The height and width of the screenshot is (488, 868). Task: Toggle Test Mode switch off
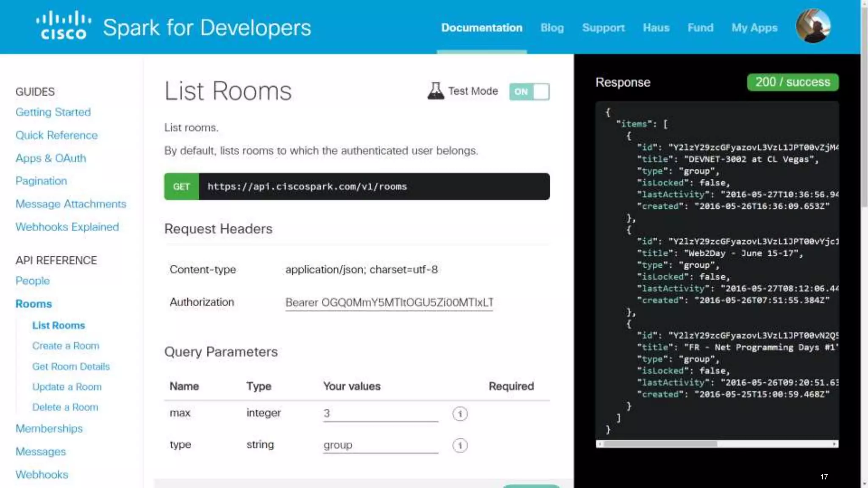pos(529,91)
